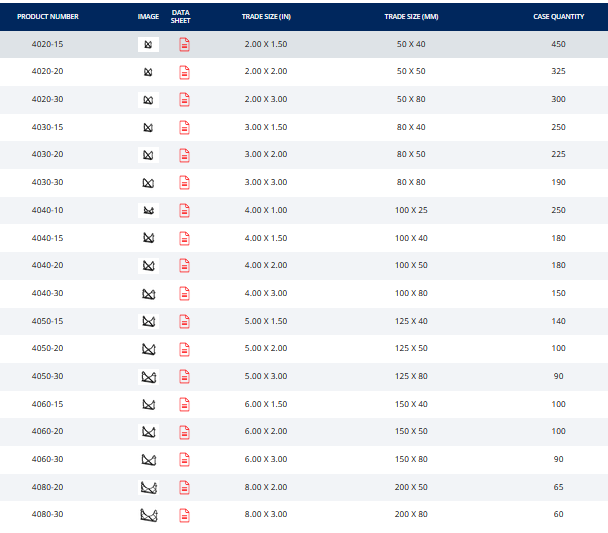608x533 pixels.
Task: Click the Trade Size (MM) column header
Action: (x=410, y=17)
